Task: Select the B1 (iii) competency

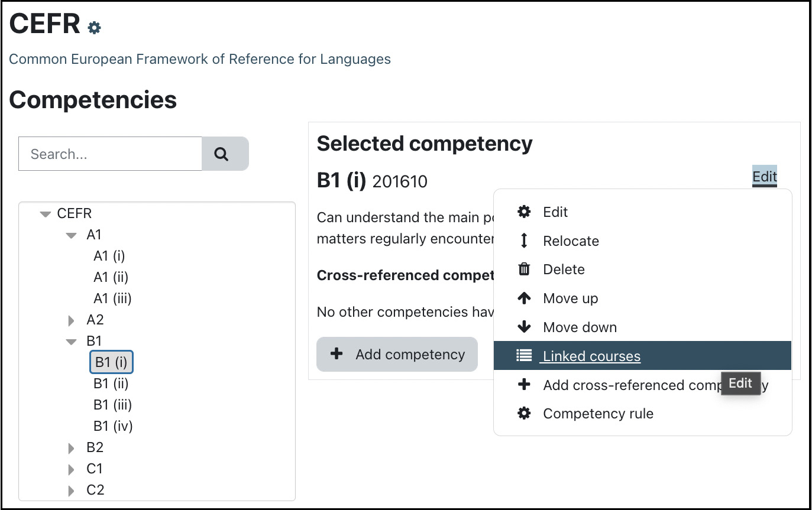Action: click(112, 405)
